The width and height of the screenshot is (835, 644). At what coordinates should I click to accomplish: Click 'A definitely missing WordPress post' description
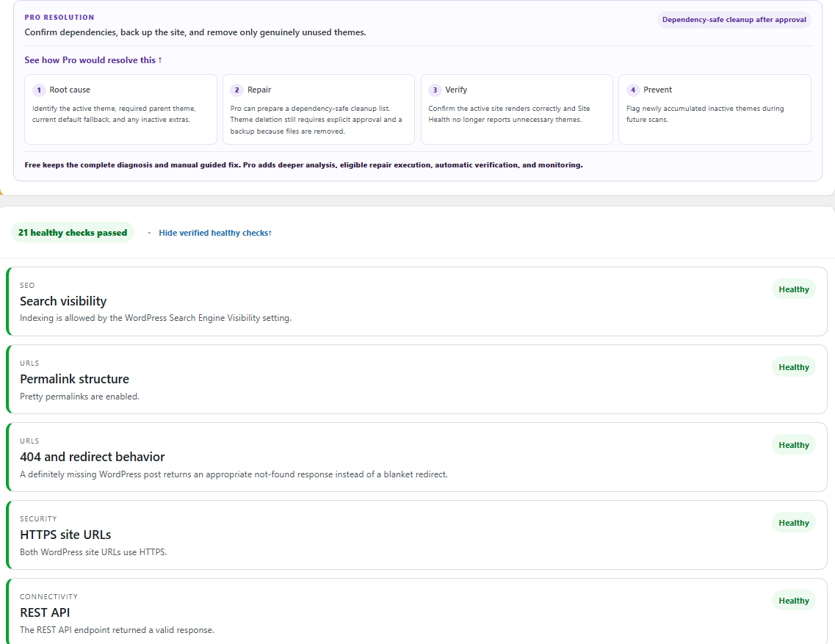[234, 474]
